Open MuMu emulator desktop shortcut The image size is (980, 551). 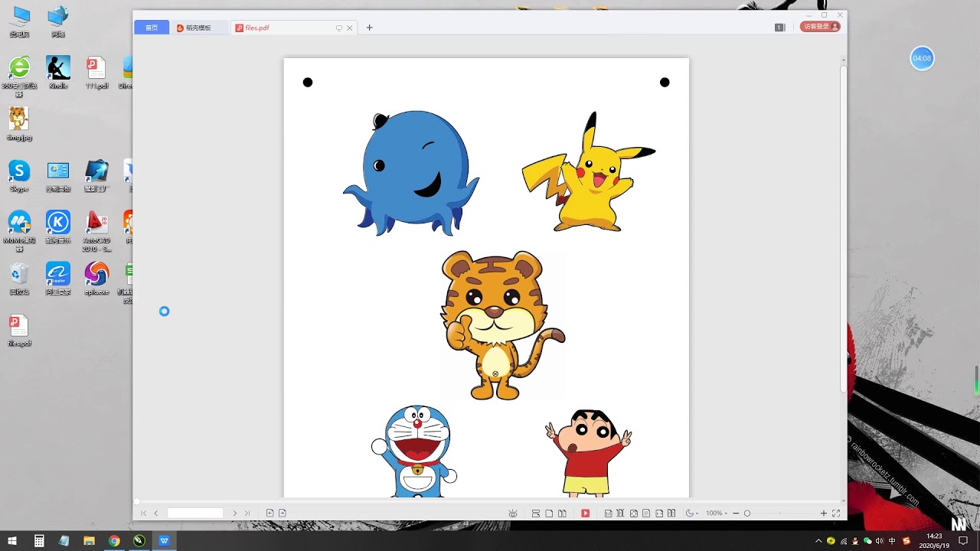pos(19,231)
